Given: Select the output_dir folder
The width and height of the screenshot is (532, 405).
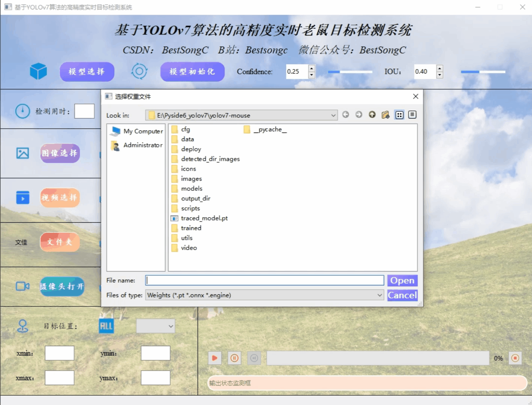Looking at the screenshot, I should tap(191, 198).
